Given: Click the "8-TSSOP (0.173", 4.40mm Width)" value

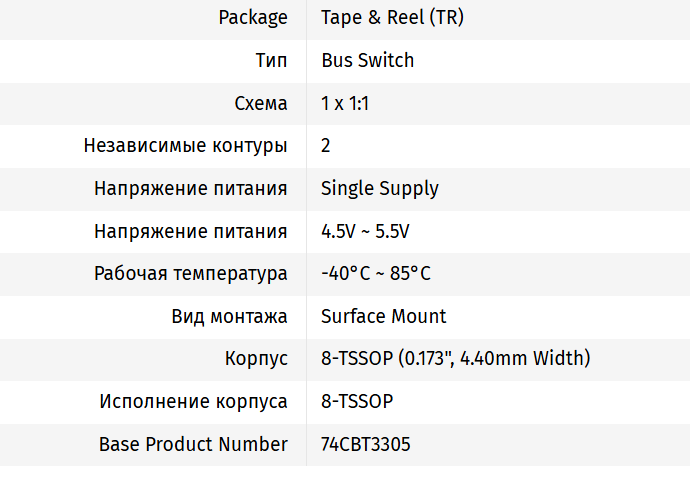Looking at the screenshot, I should pos(455,358).
